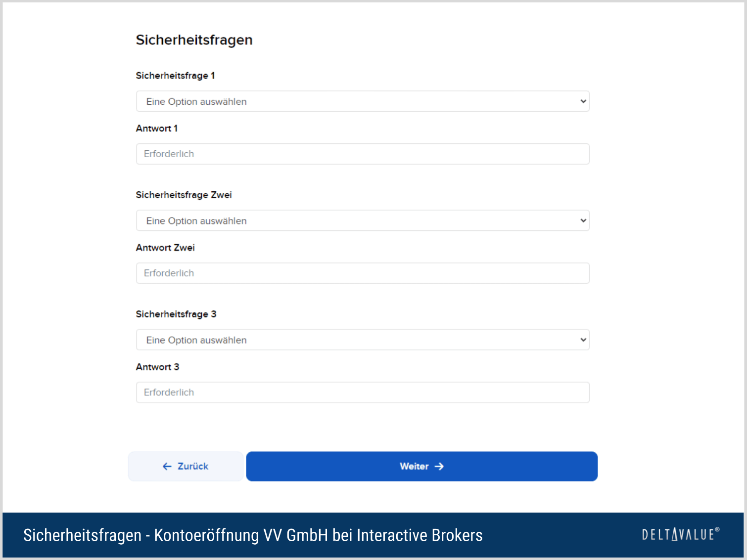Focus the Antwort Zwei input field
Image resolution: width=747 pixels, height=560 pixels.
point(363,273)
